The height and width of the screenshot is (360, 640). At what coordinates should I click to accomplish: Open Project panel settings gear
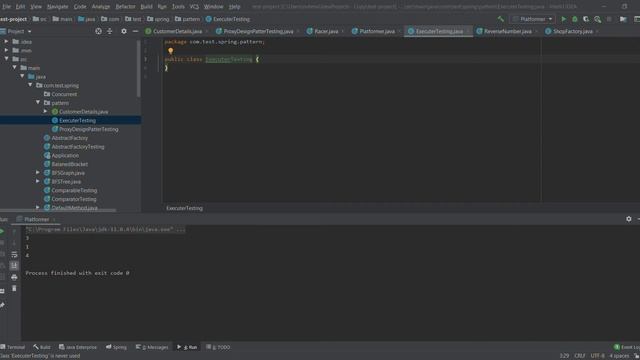(x=124, y=31)
